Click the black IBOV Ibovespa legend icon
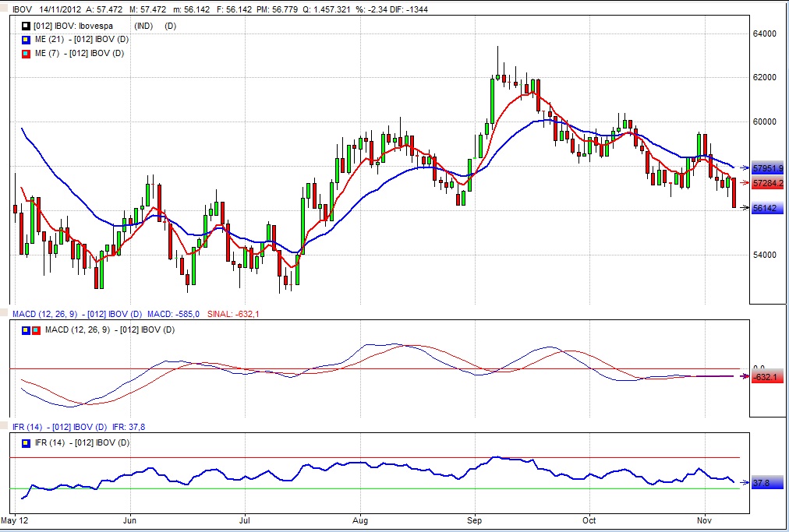This screenshot has height=532, width=789. (26, 26)
